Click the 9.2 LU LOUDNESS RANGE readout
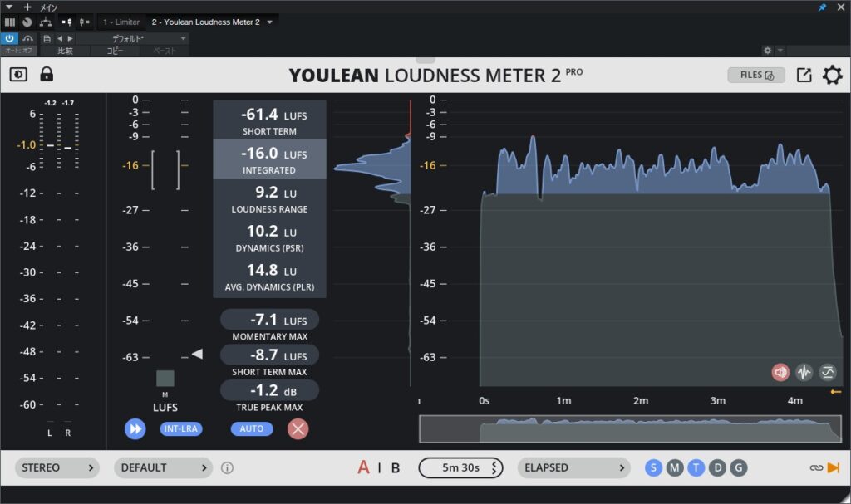Screen dimensions: 851x504 [270, 198]
